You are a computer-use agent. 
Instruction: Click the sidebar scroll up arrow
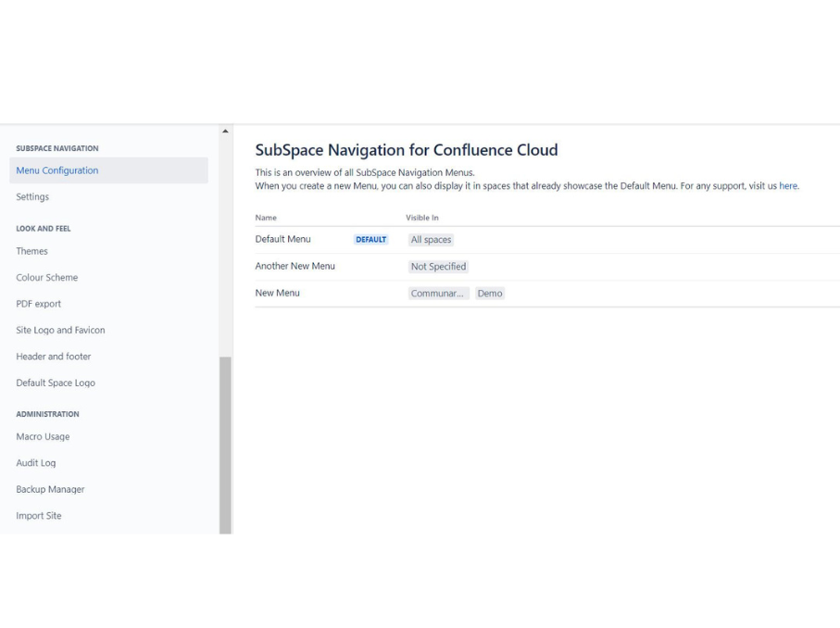tap(225, 131)
